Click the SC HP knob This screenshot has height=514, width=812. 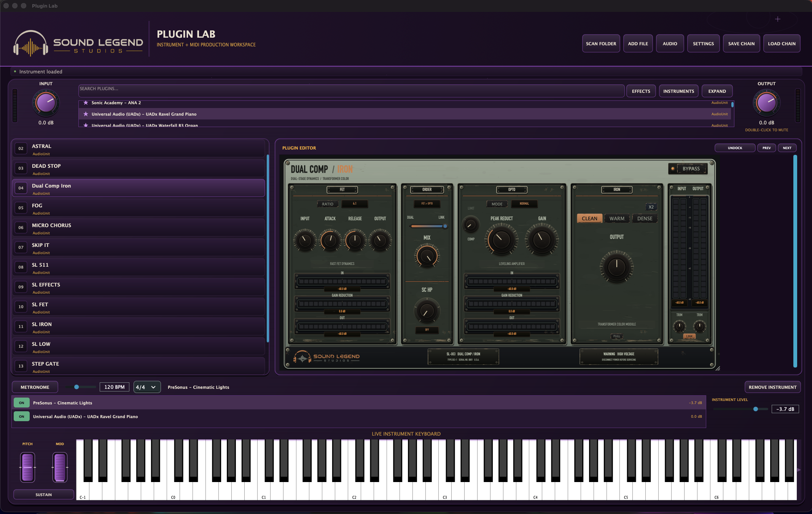tap(427, 311)
